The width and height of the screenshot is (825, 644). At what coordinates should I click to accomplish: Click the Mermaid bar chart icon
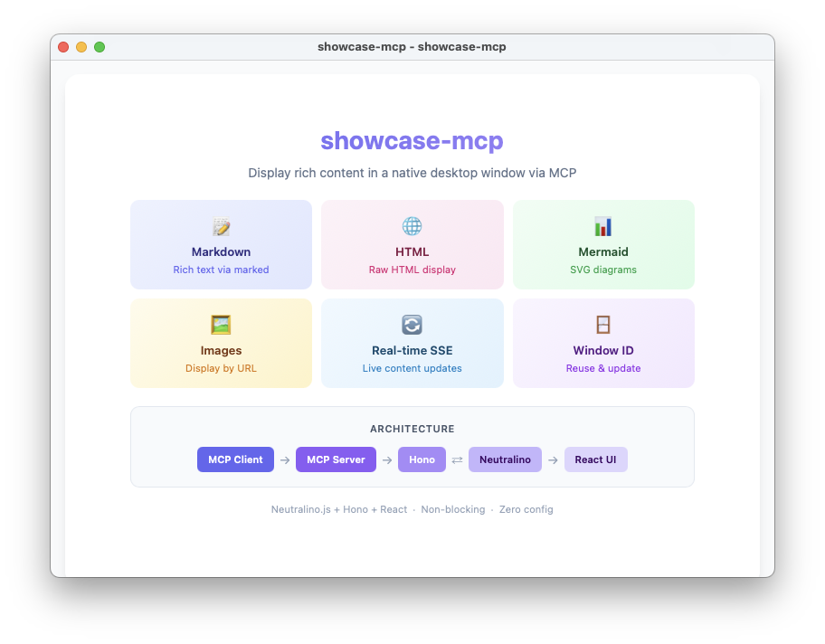603,226
